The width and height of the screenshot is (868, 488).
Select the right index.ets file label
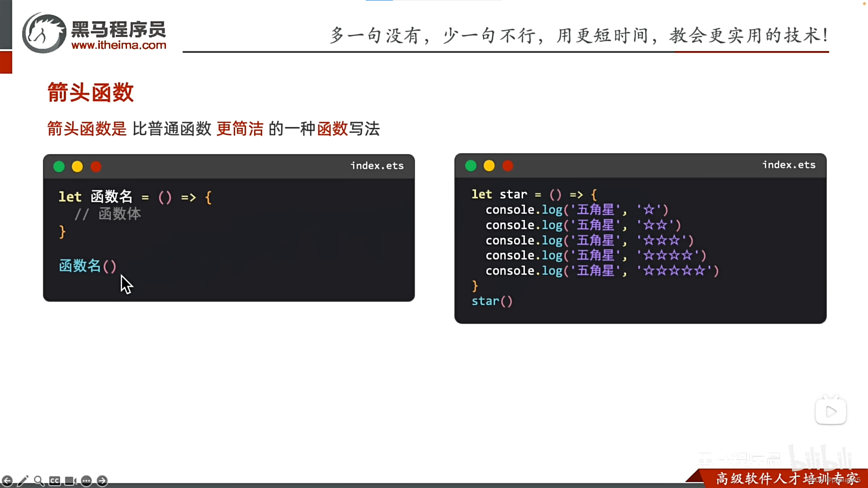click(789, 165)
